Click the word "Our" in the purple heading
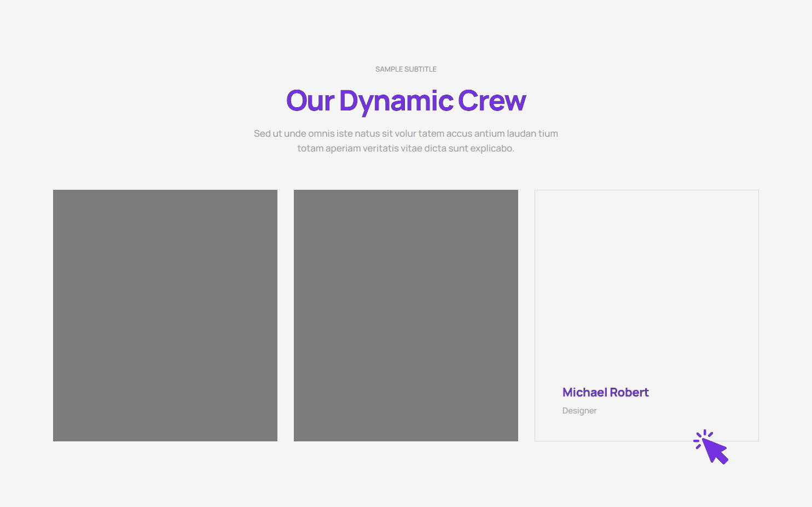This screenshot has width=812, height=507. [x=310, y=101]
